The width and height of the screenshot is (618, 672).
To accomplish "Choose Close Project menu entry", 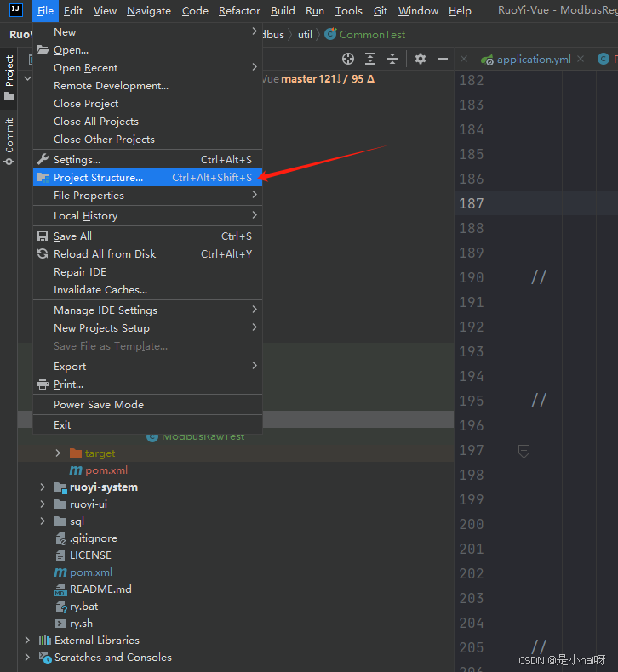I will click(147, 103).
